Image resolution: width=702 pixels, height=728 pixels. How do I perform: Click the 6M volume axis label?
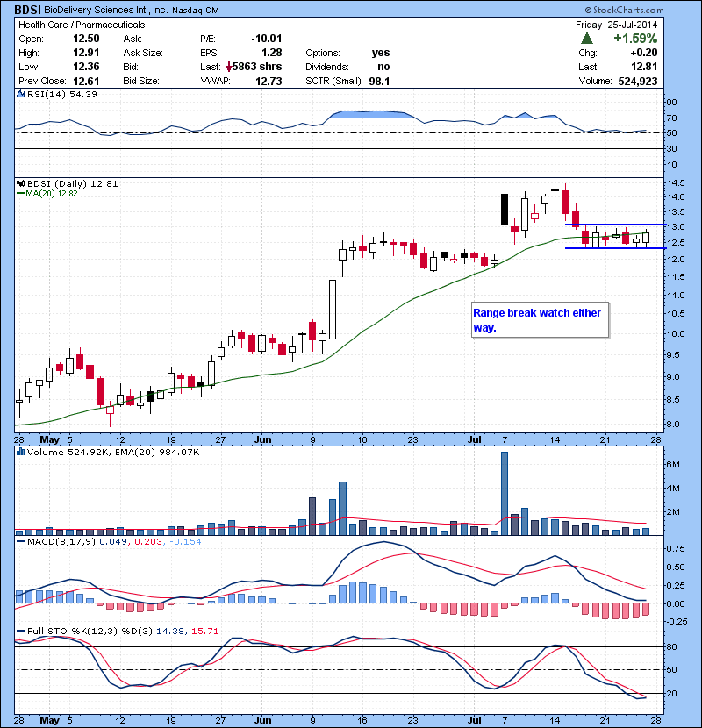(x=673, y=465)
